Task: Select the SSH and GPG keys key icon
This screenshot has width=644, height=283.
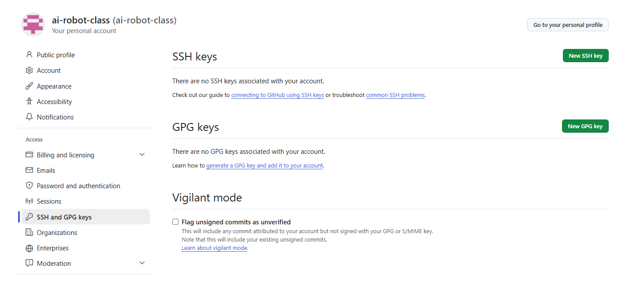Action: pyautogui.click(x=29, y=216)
